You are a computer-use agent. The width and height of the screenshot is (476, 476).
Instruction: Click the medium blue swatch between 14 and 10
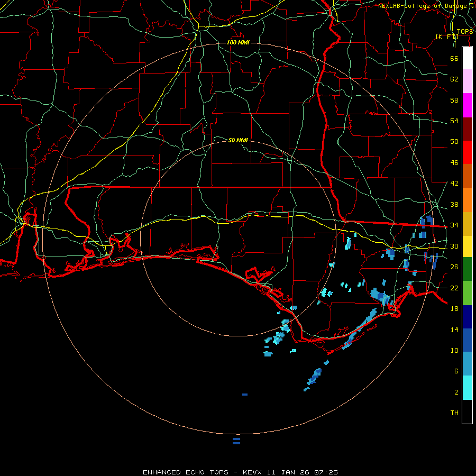[x=467, y=340]
